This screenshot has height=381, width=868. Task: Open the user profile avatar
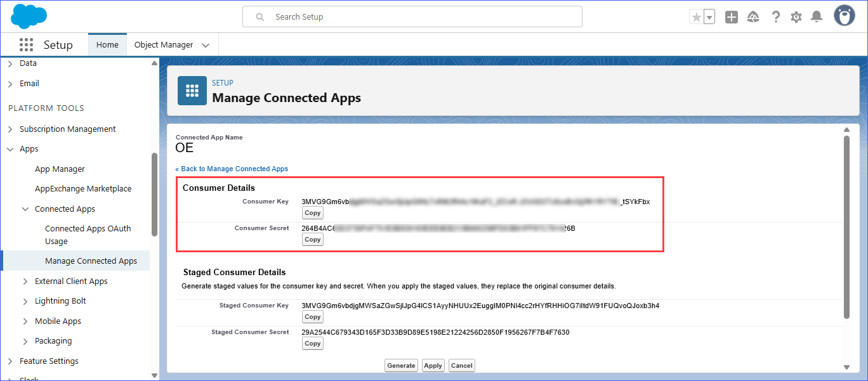tap(844, 16)
